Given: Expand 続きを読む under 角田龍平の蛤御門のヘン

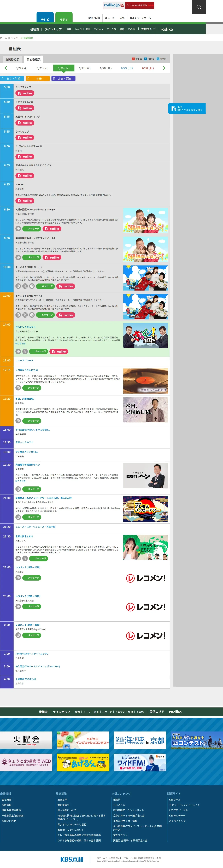Looking at the screenshot, I should pos(21,481).
